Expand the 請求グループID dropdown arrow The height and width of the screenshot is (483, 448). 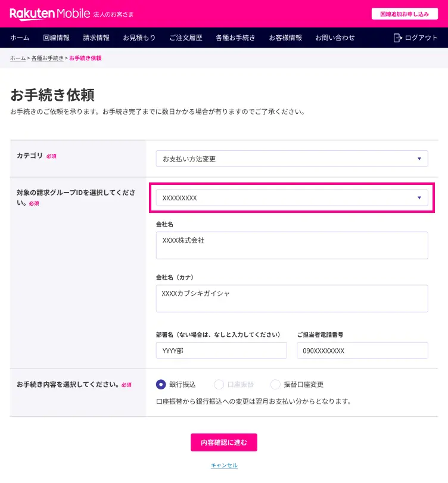click(x=419, y=197)
